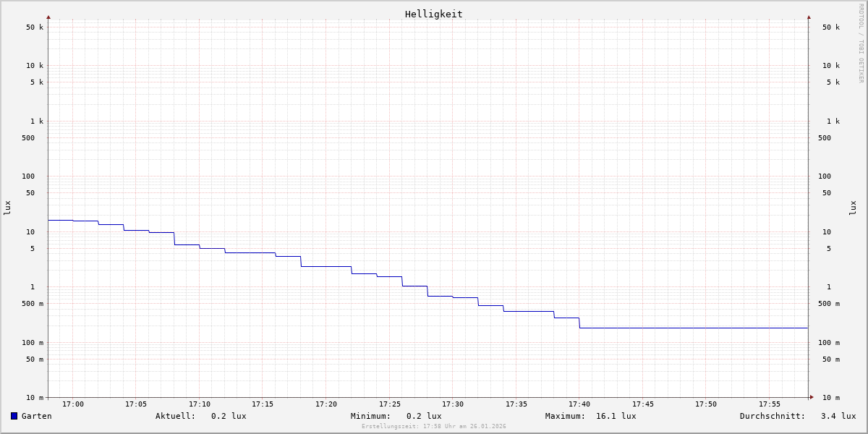Viewport: 868px width, 434px height.
Task: Click the "17:00" time axis label
Action: (73, 404)
